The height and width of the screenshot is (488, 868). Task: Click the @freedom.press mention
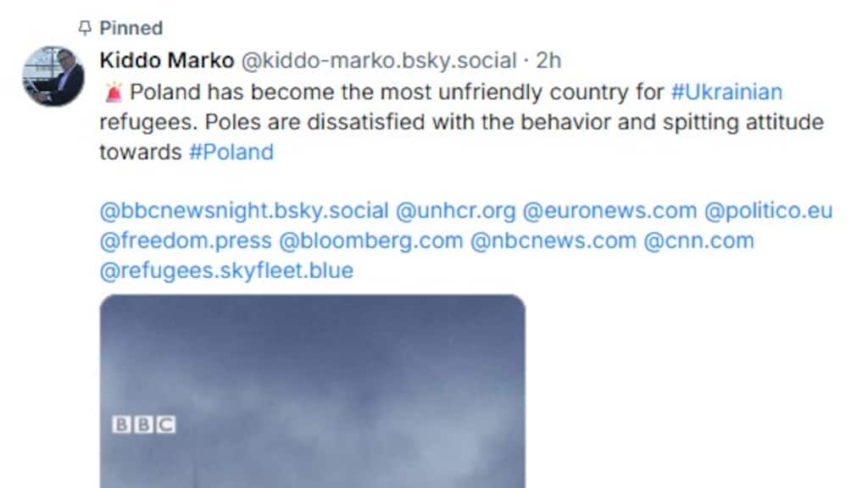(186, 241)
